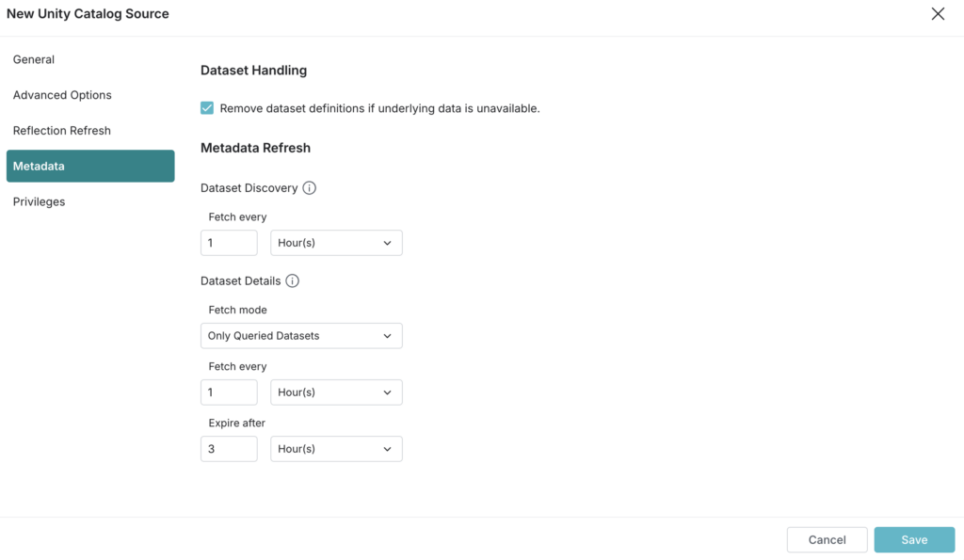Close the New Unity Catalog Source dialog
The width and height of the screenshot is (964, 560).
click(x=938, y=13)
